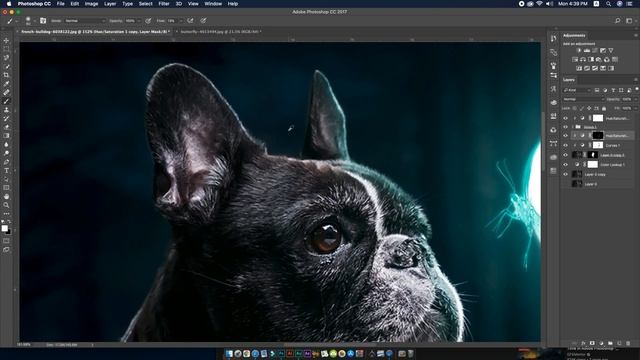
Task: Select the Type tool
Action: pyautogui.click(x=6, y=171)
